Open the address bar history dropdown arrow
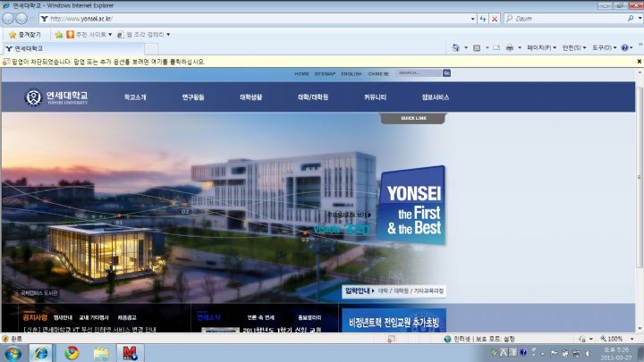Viewport: 644px width, 362px height. coord(473,19)
